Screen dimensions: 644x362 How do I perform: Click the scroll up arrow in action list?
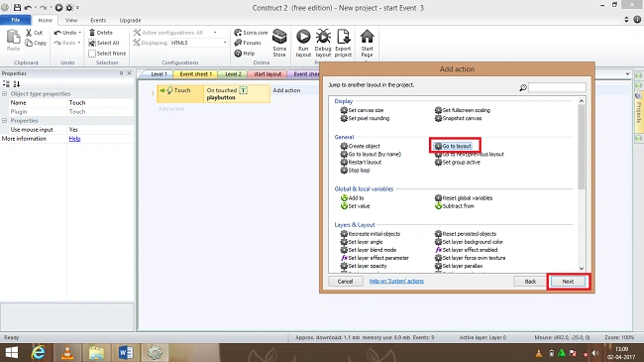point(582,101)
